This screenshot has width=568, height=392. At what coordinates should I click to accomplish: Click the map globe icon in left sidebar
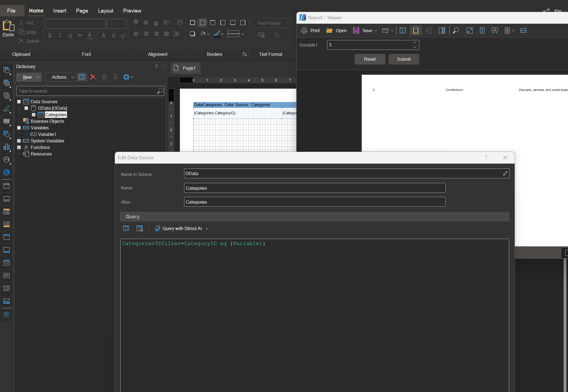click(x=7, y=172)
